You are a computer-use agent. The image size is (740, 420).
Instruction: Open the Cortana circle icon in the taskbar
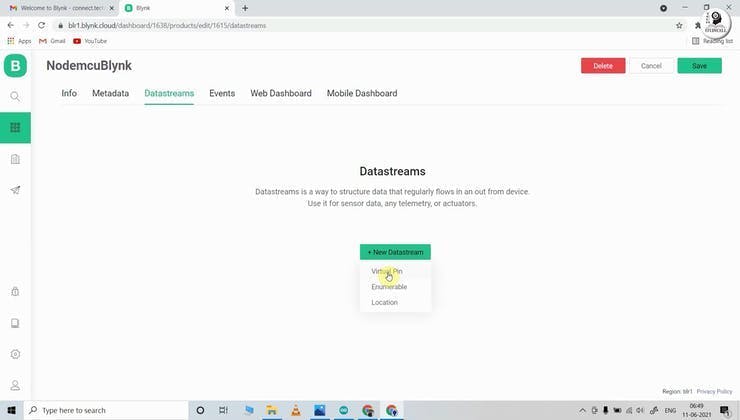coord(200,410)
